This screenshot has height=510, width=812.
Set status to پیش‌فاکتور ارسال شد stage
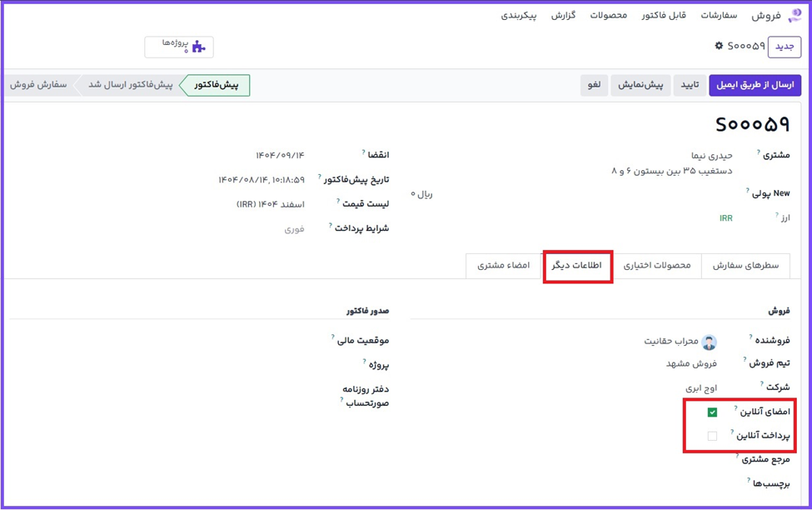point(130,85)
